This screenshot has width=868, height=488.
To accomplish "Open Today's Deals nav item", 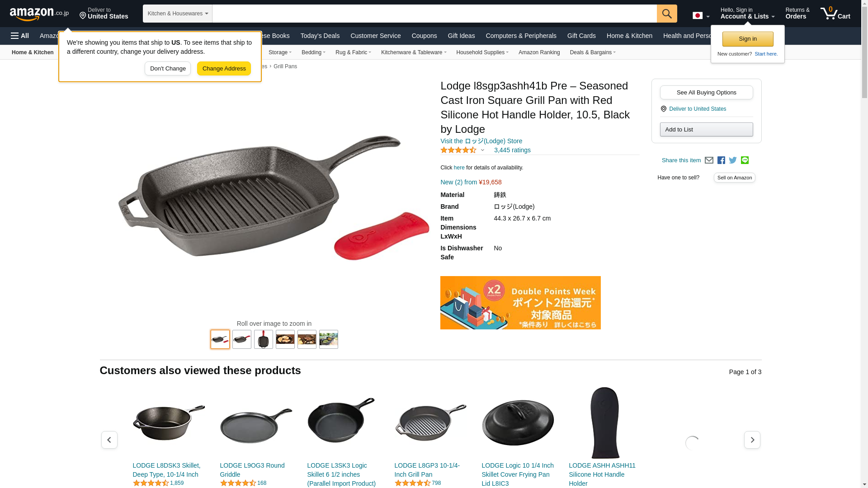I will click(320, 36).
